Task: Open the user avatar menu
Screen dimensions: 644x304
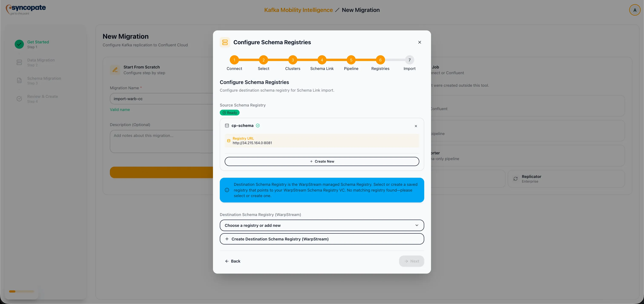Action: tap(635, 10)
